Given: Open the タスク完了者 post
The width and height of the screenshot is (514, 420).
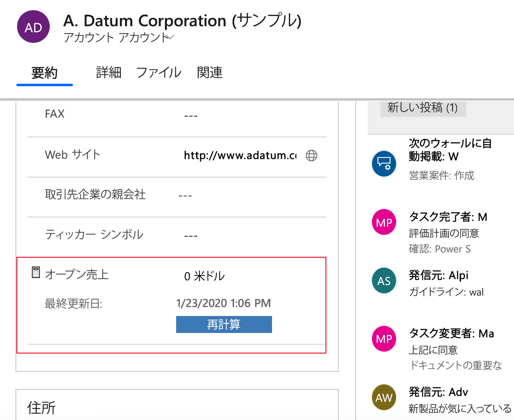Looking at the screenshot, I should (448, 217).
